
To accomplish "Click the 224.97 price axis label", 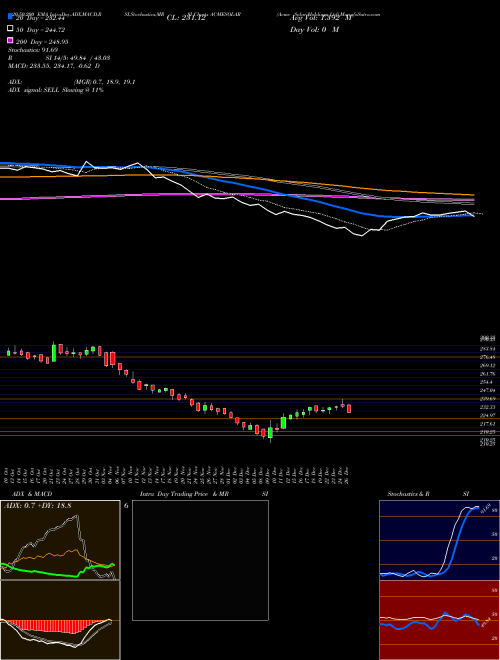I will pyautogui.click(x=489, y=415).
